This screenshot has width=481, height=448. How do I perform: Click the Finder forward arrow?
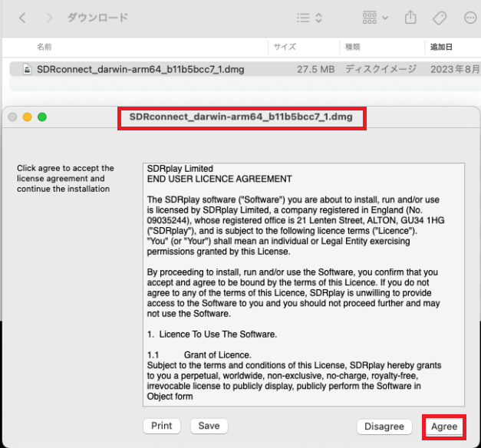tap(49, 18)
